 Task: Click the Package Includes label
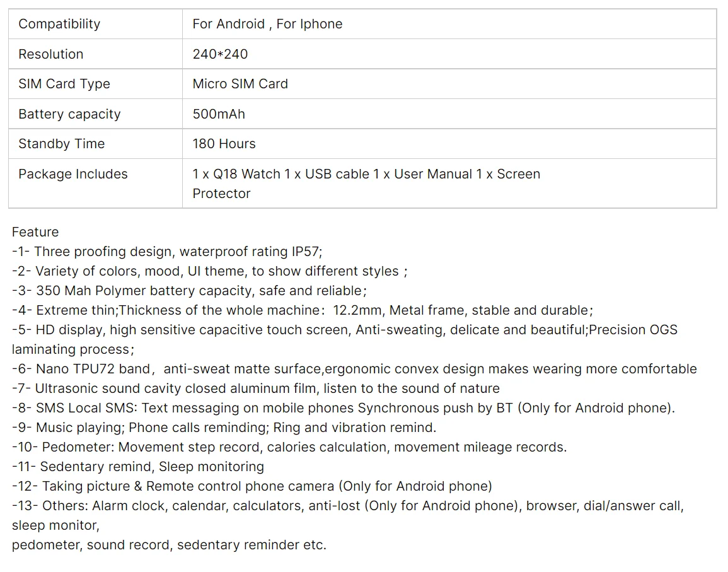[x=73, y=174]
